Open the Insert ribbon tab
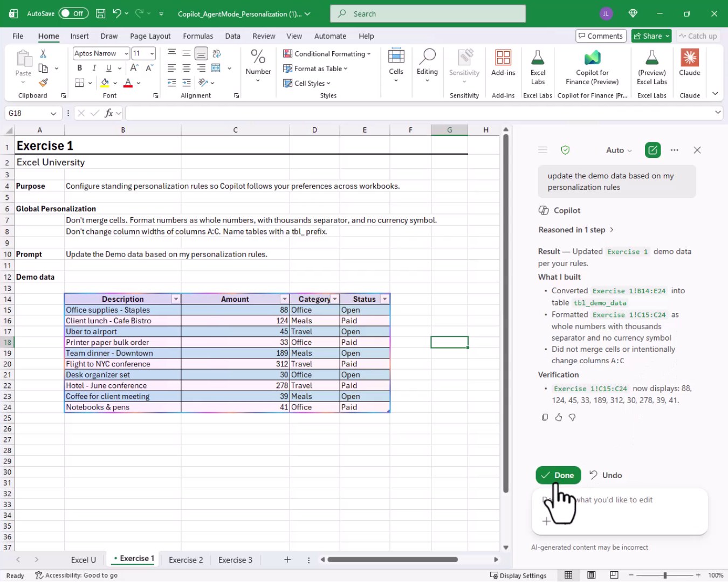The image size is (728, 582). pos(79,36)
